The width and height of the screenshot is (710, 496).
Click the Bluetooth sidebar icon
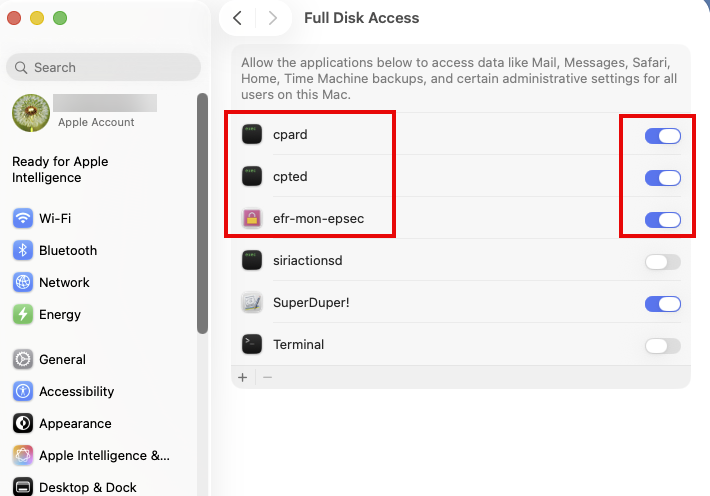coord(23,250)
